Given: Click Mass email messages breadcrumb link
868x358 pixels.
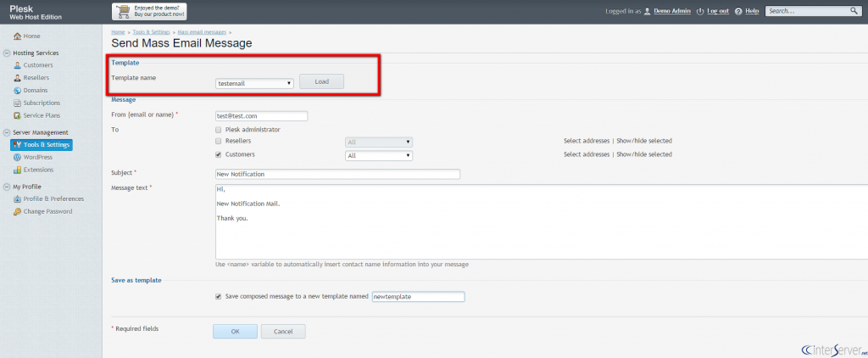Looking at the screenshot, I should pyautogui.click(x=202, y=32).
